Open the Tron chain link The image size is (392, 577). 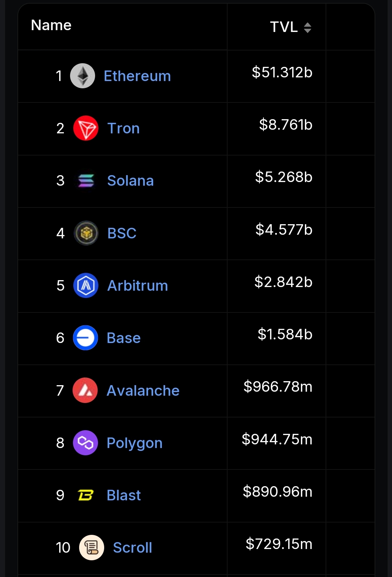(123, 129)
